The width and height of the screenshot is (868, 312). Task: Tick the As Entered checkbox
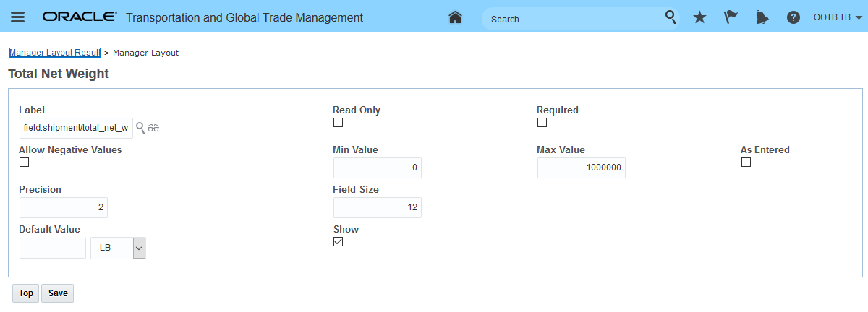click(746, 162)
